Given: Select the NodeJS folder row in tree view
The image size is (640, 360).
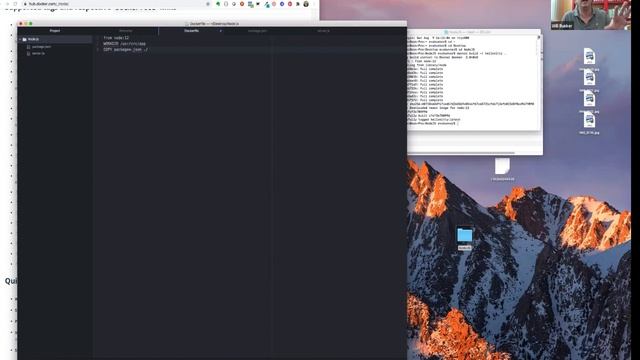Looking at the screenshot, I should click(x=55, y=39).
